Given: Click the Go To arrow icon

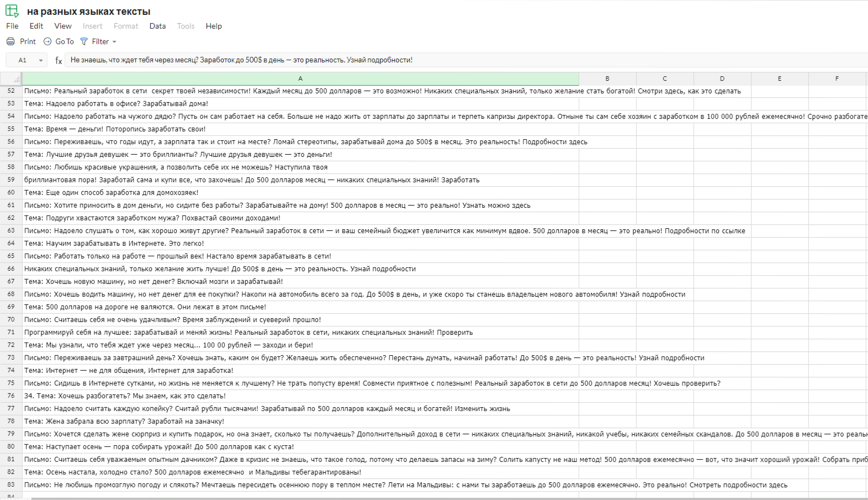Looking at the screenshot, I should click(x=47, y=41).
